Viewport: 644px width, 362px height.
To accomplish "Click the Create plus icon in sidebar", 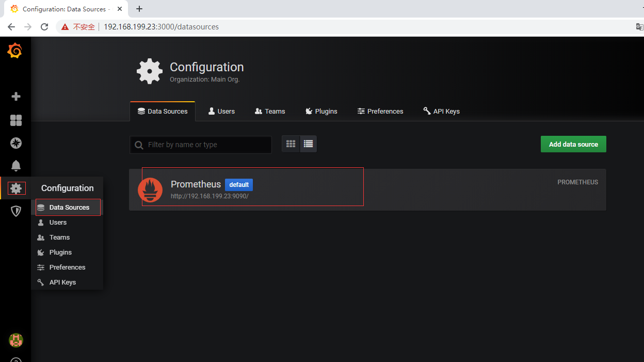I will (16, 97).
